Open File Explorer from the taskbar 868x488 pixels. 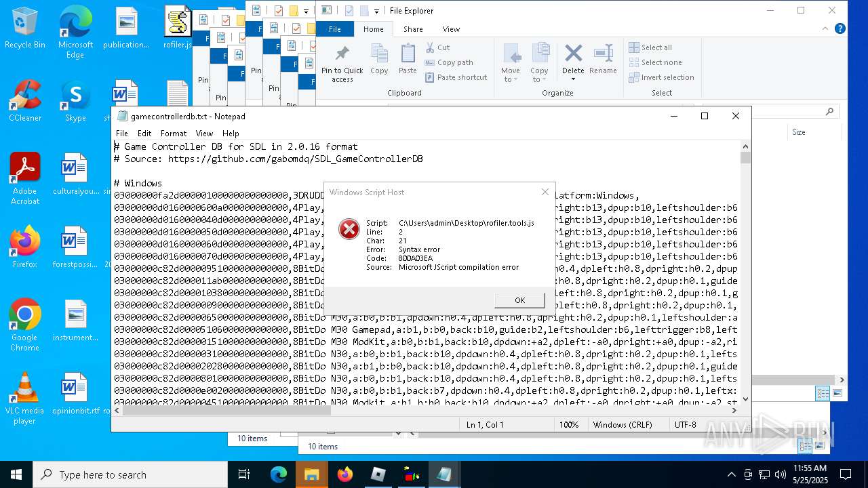coord(311,474)
